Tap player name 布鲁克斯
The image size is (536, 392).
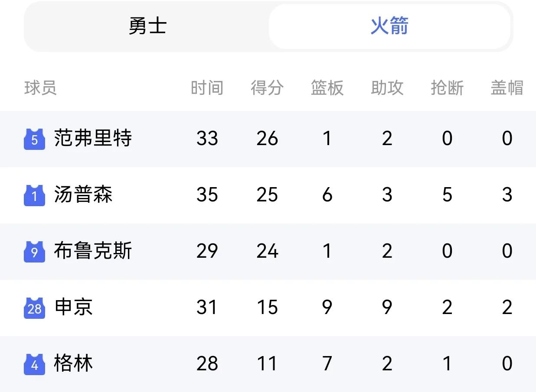(93, 251)
